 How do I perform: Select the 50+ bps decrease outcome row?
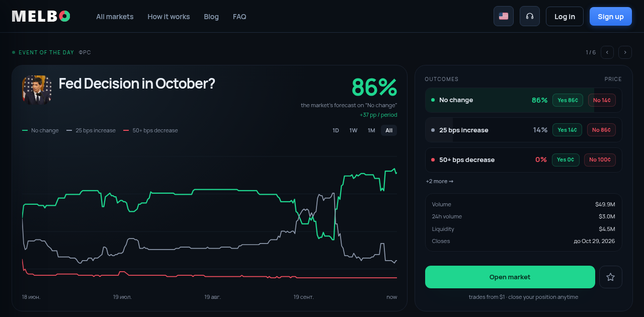point(524,160)
